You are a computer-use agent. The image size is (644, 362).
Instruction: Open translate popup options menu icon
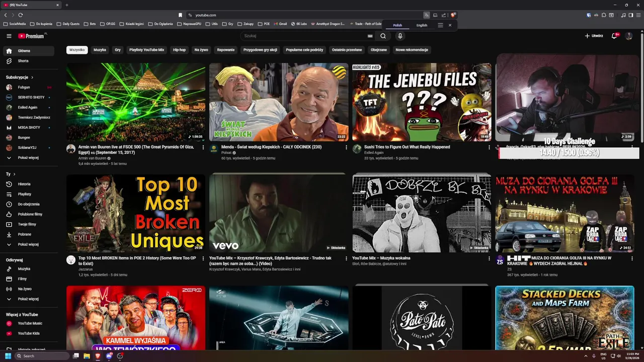(x=440, y=25)
